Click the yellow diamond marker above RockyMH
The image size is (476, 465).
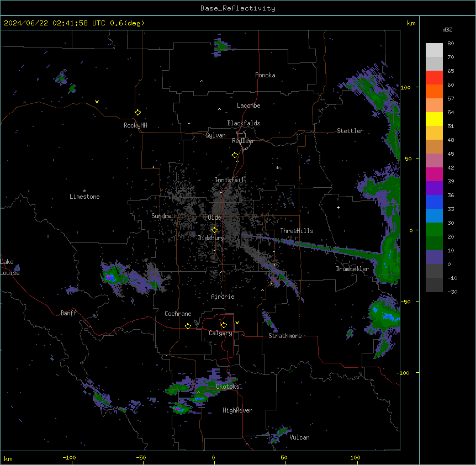(x=138, y=113)
